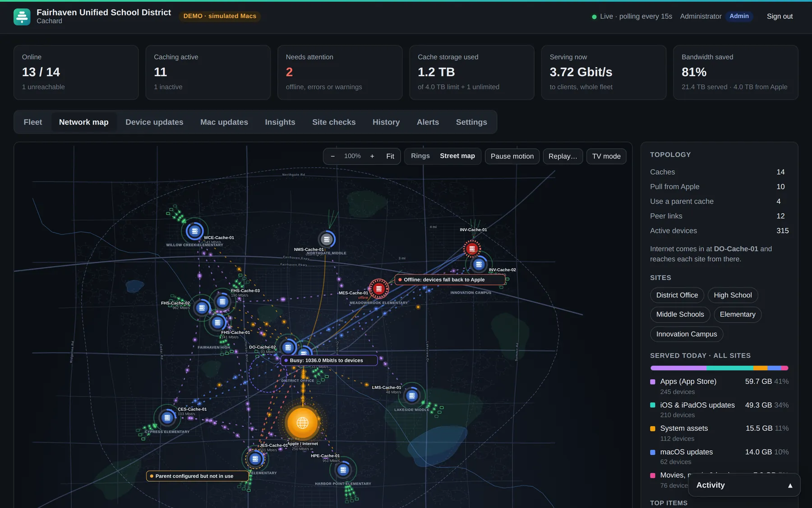
Task: Click the Apps (App Store) purple swatch
Action: pos(652,382)
